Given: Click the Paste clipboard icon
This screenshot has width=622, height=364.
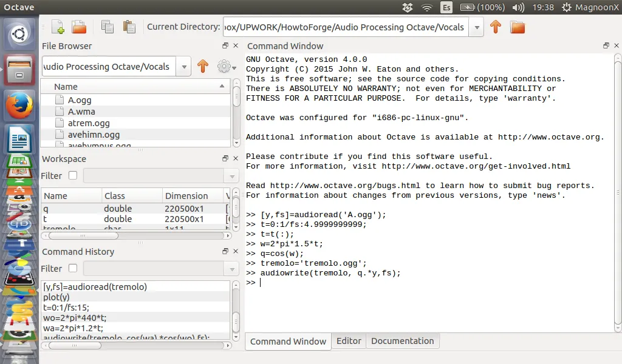Looking at the screenshot, I should click(x=129, y=27).
